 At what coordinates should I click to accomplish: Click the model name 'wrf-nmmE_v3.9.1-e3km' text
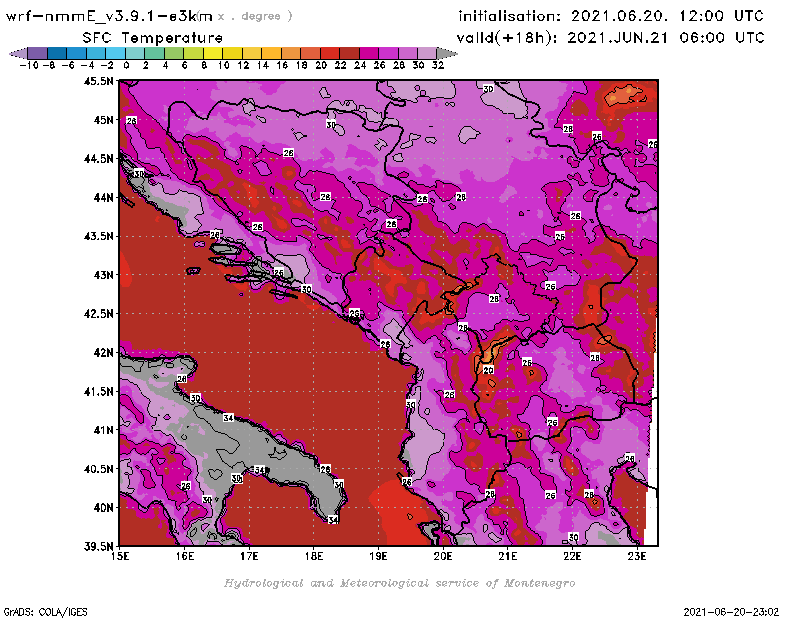click(x=109, y=16)
